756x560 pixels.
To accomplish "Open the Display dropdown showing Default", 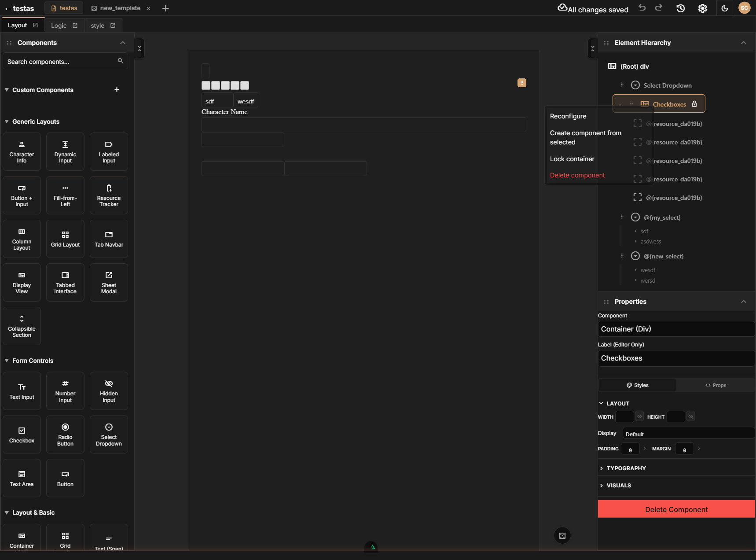I will [689, 433].
